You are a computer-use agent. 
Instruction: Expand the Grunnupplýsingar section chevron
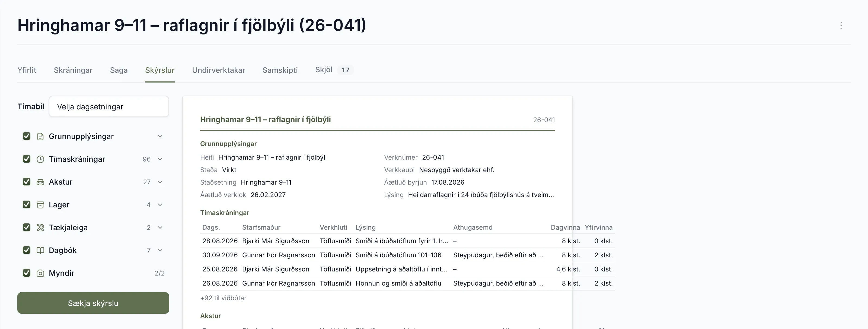coord(160,136)
